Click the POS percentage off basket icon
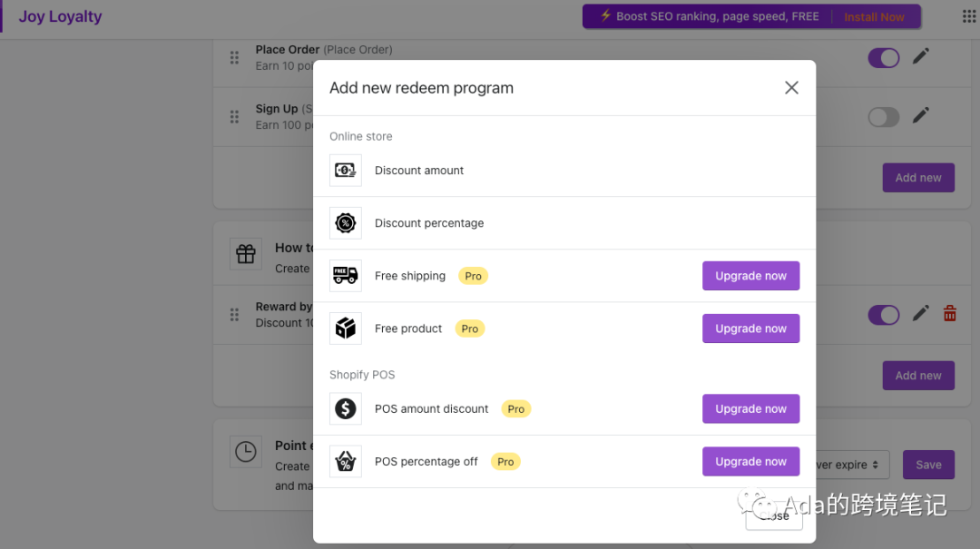This screenshot has height=549, width=980. point(346,462)
